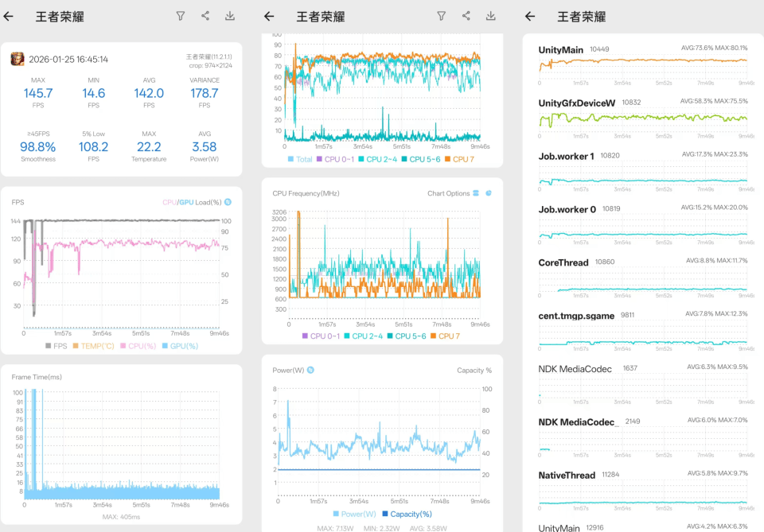The height and width of the screenshot is (532, 764).
Task: Click the back arrow in the right panel
Action: pyautogui.click(x=530, y=16)
